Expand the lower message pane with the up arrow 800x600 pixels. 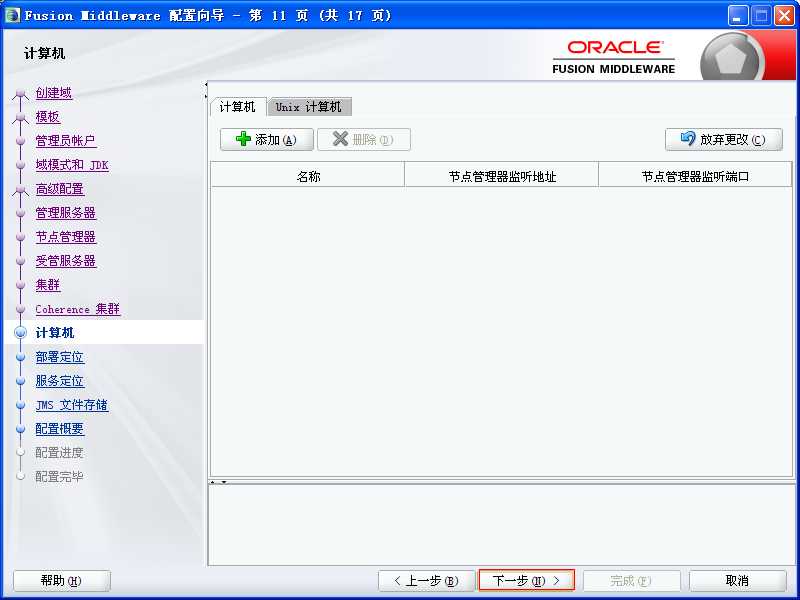(213, 482)
